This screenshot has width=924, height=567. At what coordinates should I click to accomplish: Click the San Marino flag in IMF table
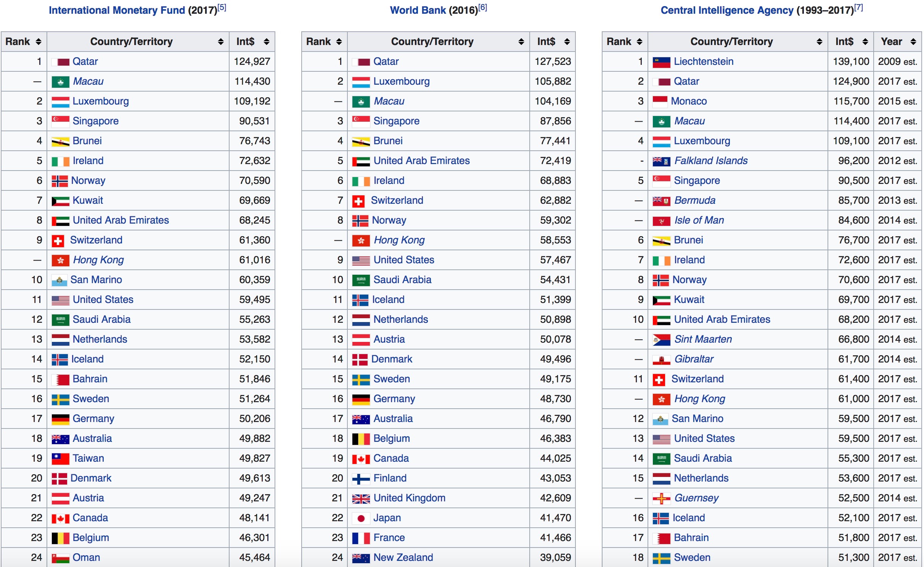click(x=59, y=281)
